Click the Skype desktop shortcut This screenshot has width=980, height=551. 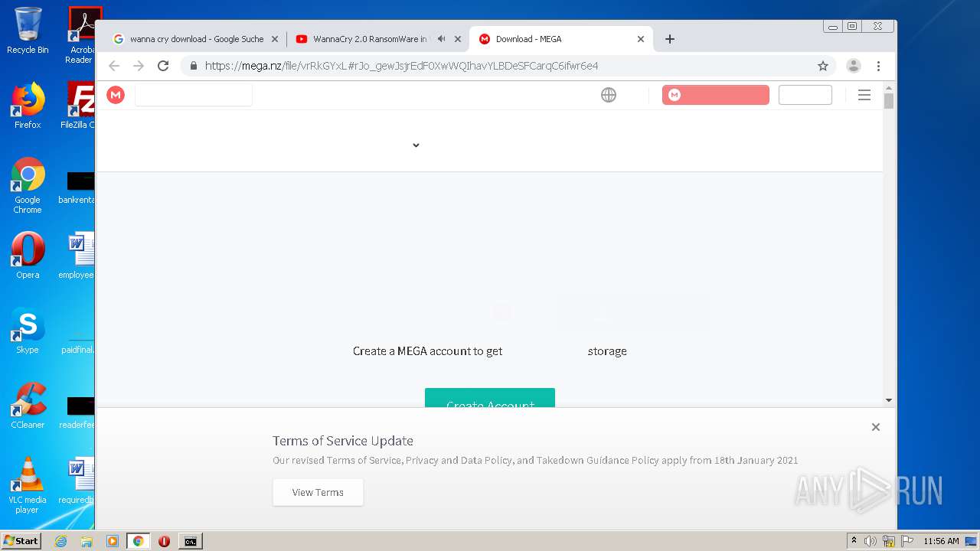point(28,331)
